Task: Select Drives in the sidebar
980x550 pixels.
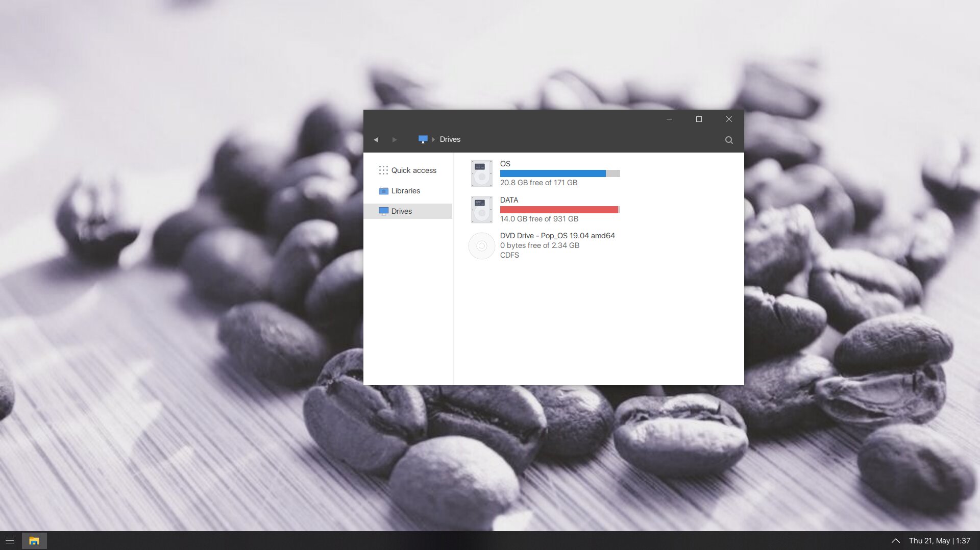Action: click(408, 211)
